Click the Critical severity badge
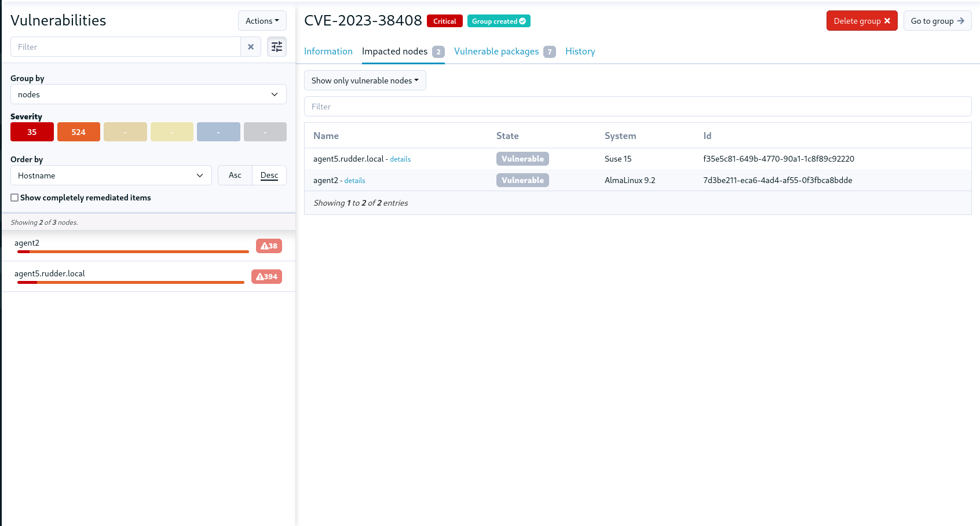The width and height of the screenshot is (980, 526). [444, 21]
